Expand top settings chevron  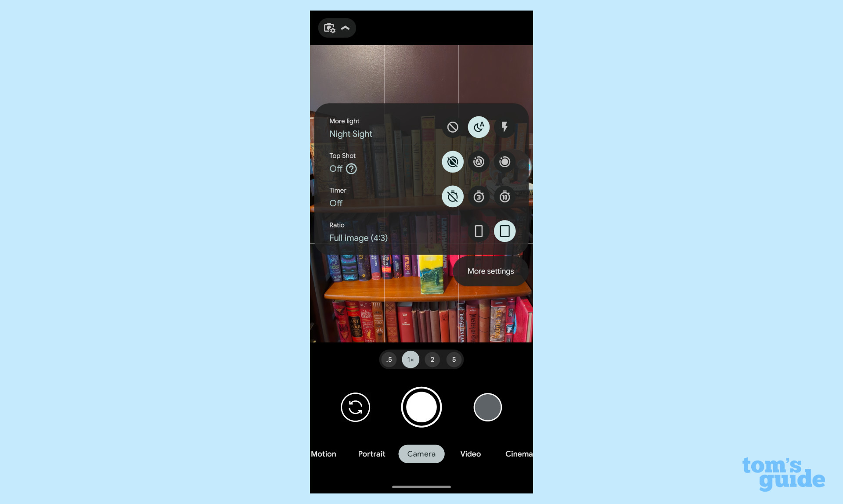tap(346, 28)
